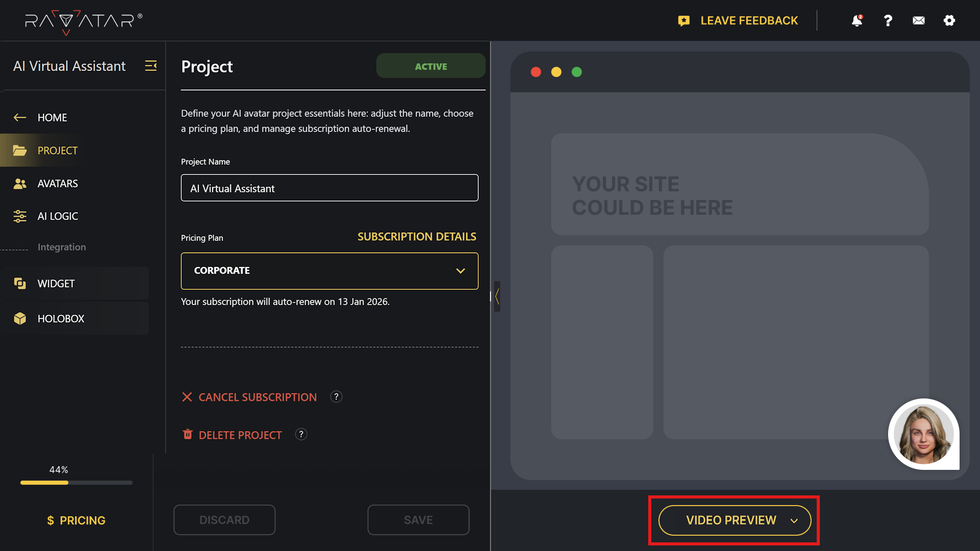Open the AI Logic menu item

pos(58,216)
